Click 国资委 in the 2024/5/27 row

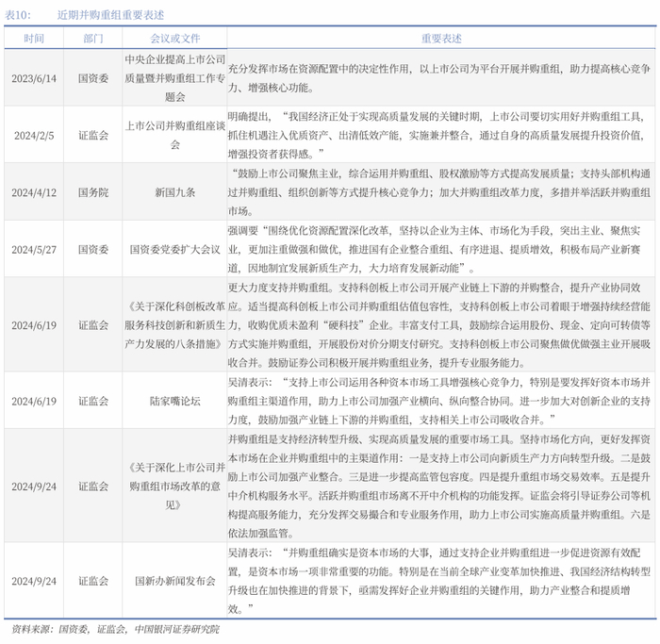(x=93, y=250)
